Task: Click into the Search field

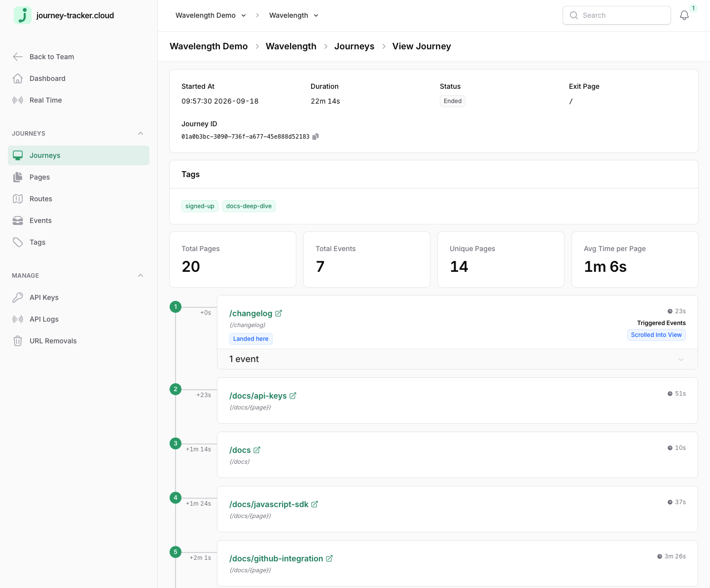Action: coord(617,15)
